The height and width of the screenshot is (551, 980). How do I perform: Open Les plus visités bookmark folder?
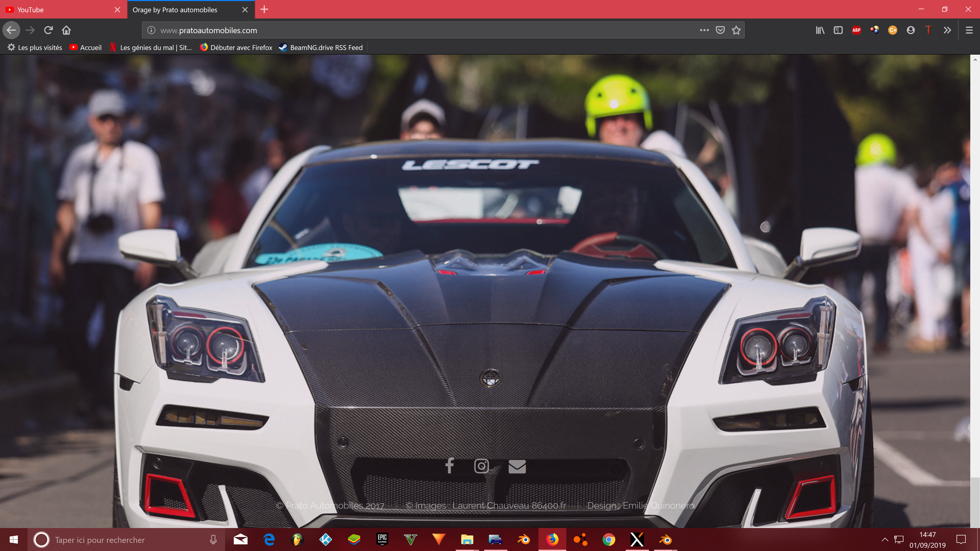pyautogui.click(x=35, y=47)
